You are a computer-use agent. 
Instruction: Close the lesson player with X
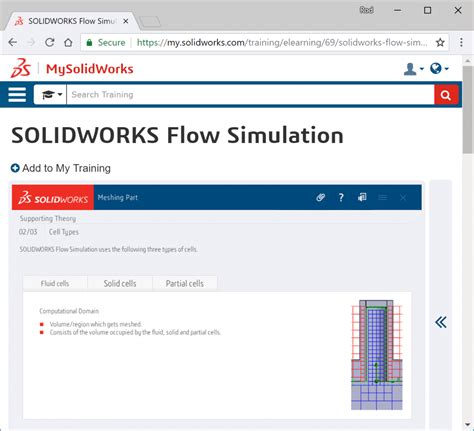(x=403, y=198)
